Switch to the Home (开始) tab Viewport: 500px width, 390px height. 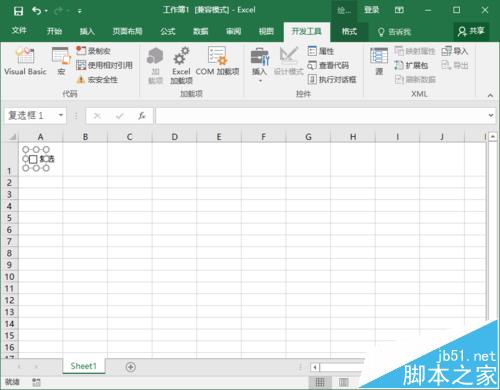pyautogui.click(x=54, y=31)
